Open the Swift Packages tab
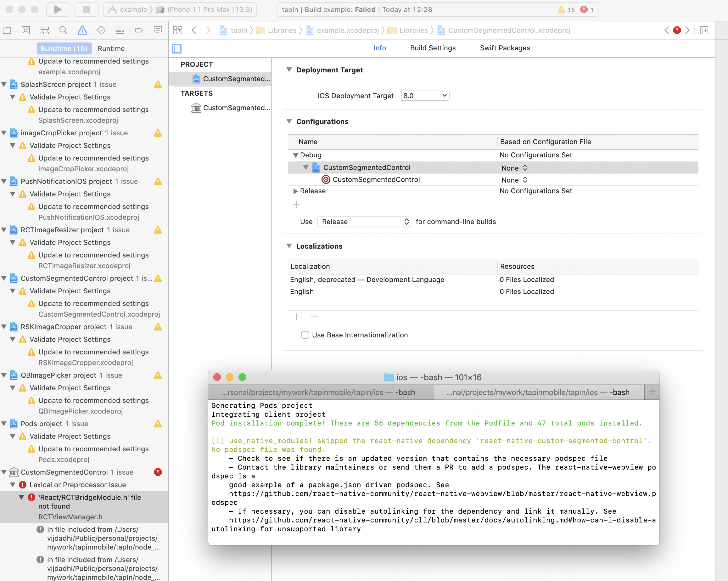Image resolution: width=728 pixels, height=581 pixels. (x=504, y=48)
